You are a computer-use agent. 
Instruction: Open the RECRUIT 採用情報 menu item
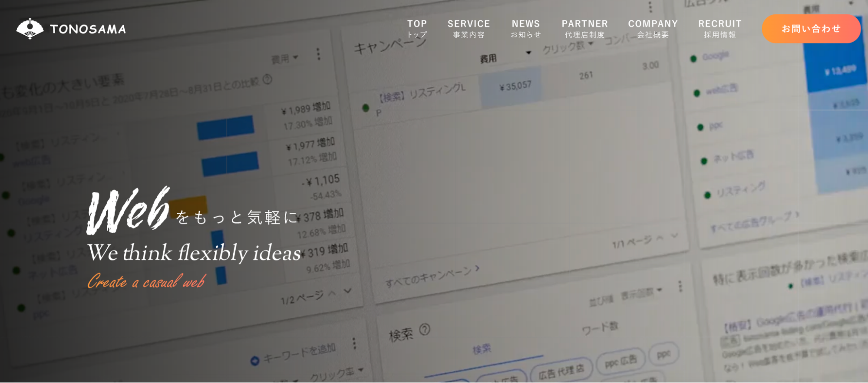click(719, 29)
